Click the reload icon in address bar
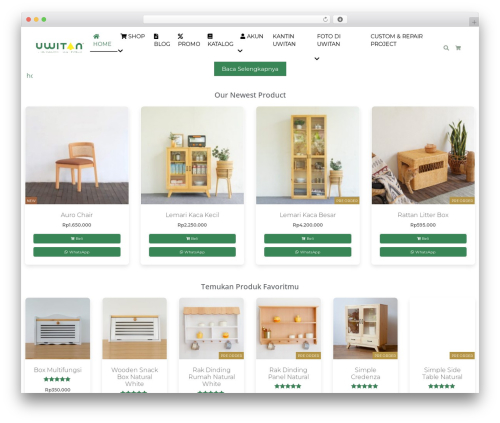The width and height of the screenshot is (500, 423). click(x=325, y=19)
